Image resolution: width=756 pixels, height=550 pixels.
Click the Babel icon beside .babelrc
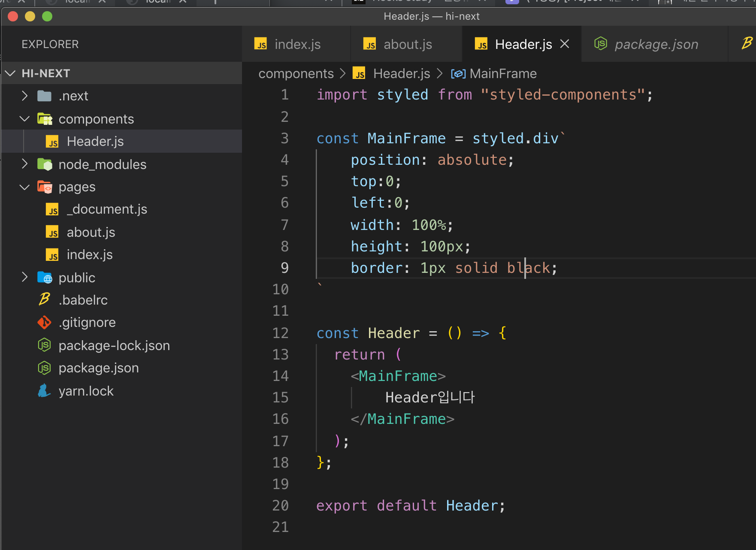[44, 299]
